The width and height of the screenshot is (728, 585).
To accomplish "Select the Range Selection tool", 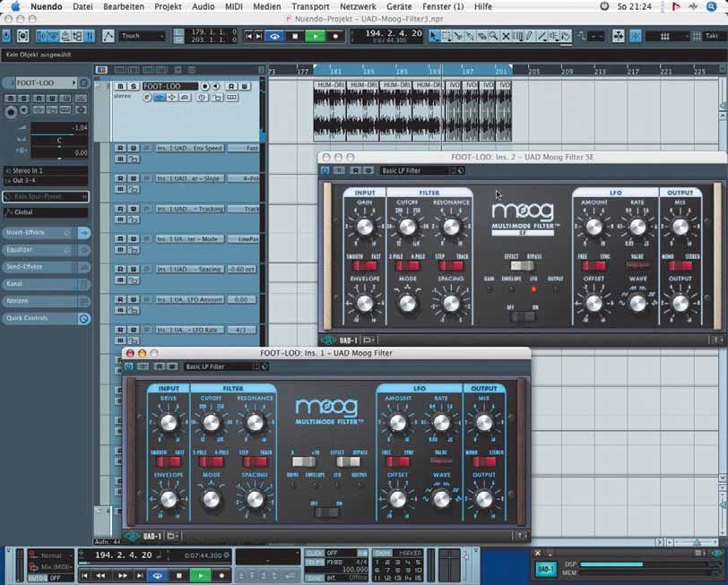I will pyautogui.click(x=446, y=36).
